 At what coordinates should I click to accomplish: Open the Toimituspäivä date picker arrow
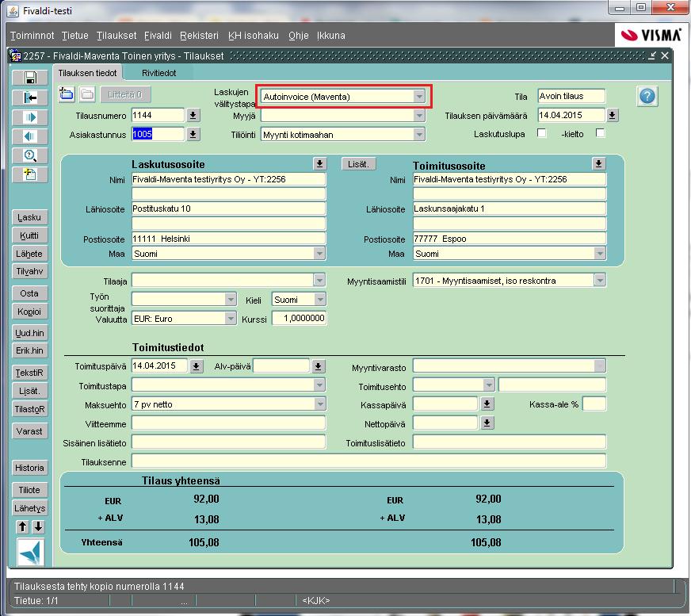click(196, 366)
